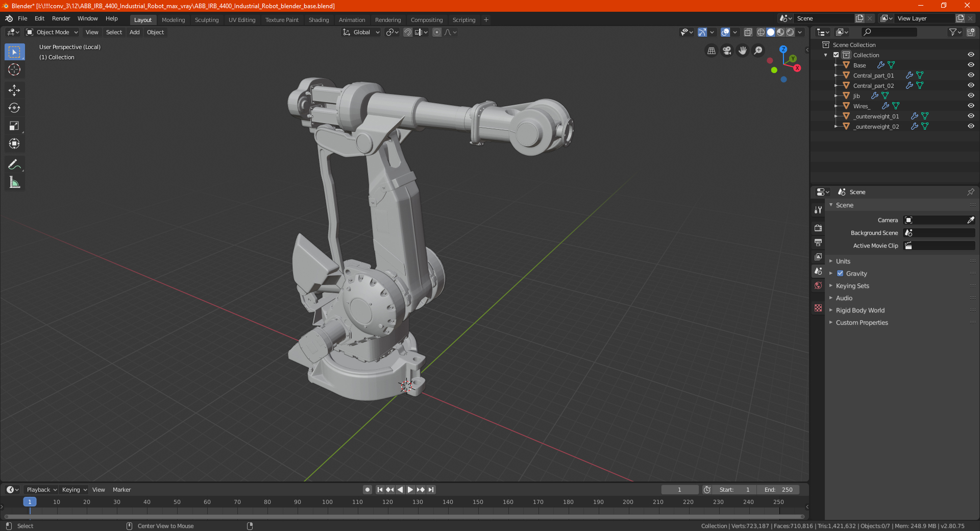Switch to wireframe viewport shading
Screen dimensions: 980x531
(761, 32)
